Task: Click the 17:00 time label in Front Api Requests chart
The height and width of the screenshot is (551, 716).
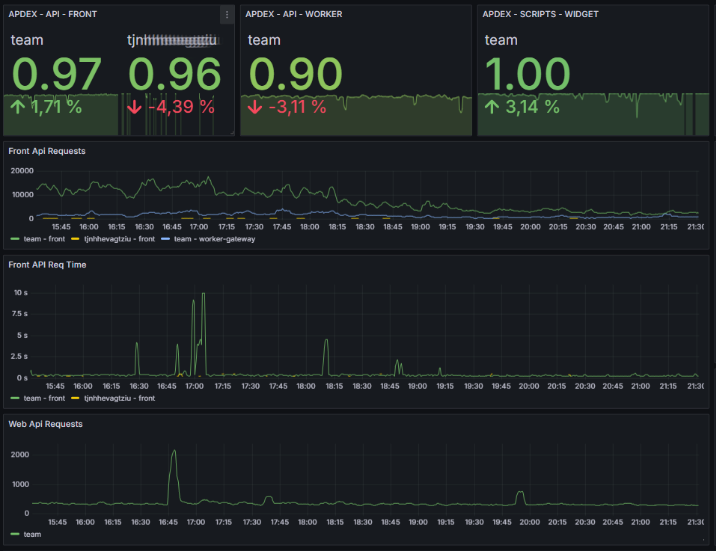Action: [199, 227]
